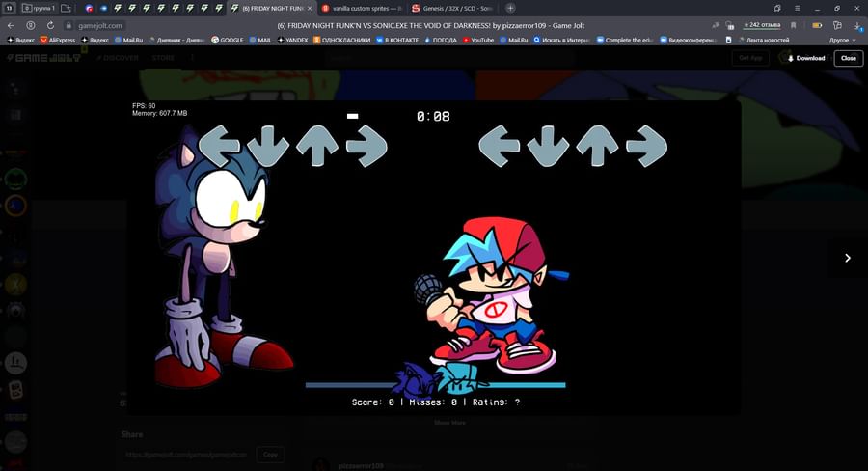The image size is (868, 471).
Task: Open the DISCOVER menu item
Action: click(x=118, y=58)
